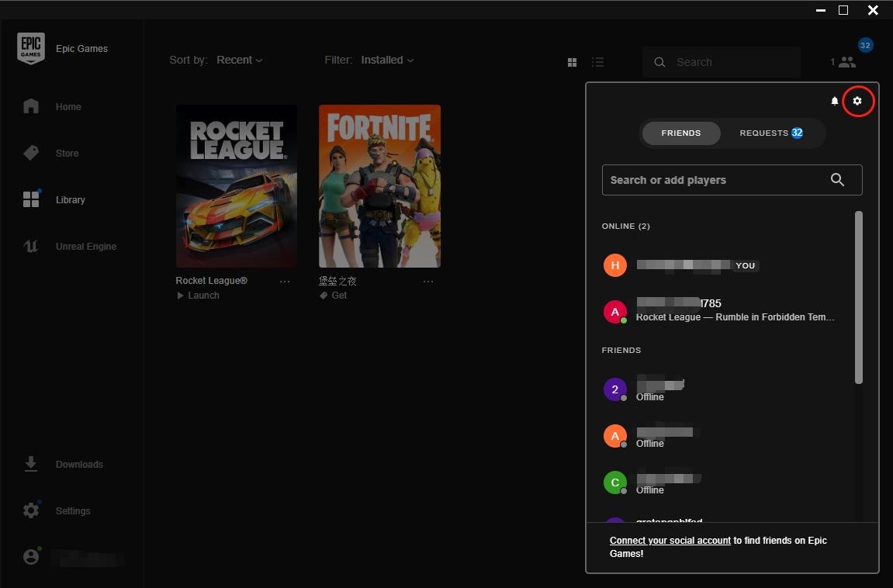Switch the library to list view

coord(598,62)
